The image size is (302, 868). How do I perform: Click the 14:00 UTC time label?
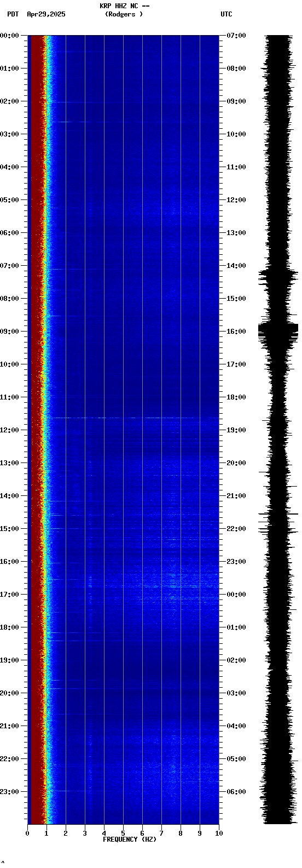click(x=236, y=266)
